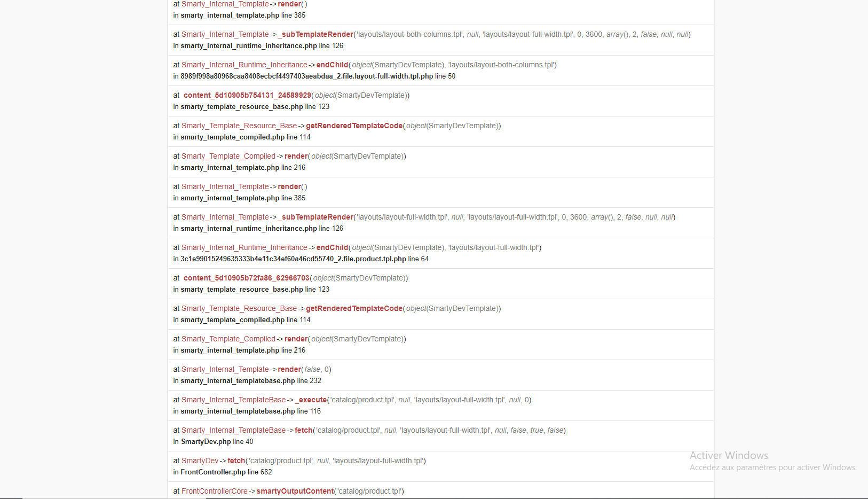Viewport: 868px width, 499px height.
Task: Click Activer Windows watermark text
Action: [x=729, y=455]
